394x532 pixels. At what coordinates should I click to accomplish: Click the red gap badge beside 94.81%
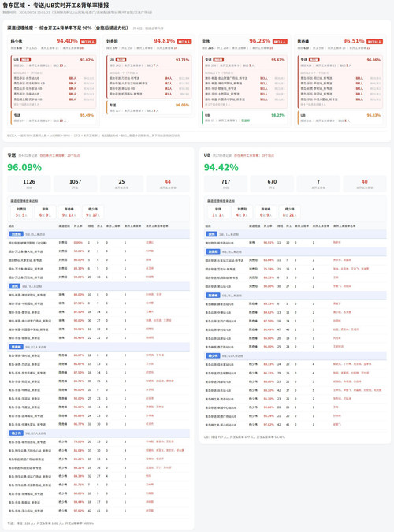(x=184, y=42)
